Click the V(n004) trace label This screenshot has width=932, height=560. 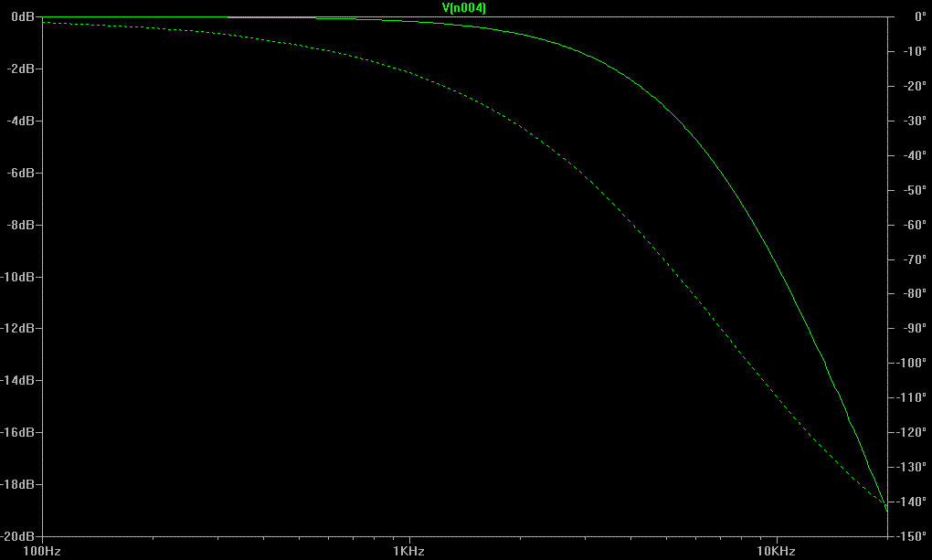coord(463,7)
